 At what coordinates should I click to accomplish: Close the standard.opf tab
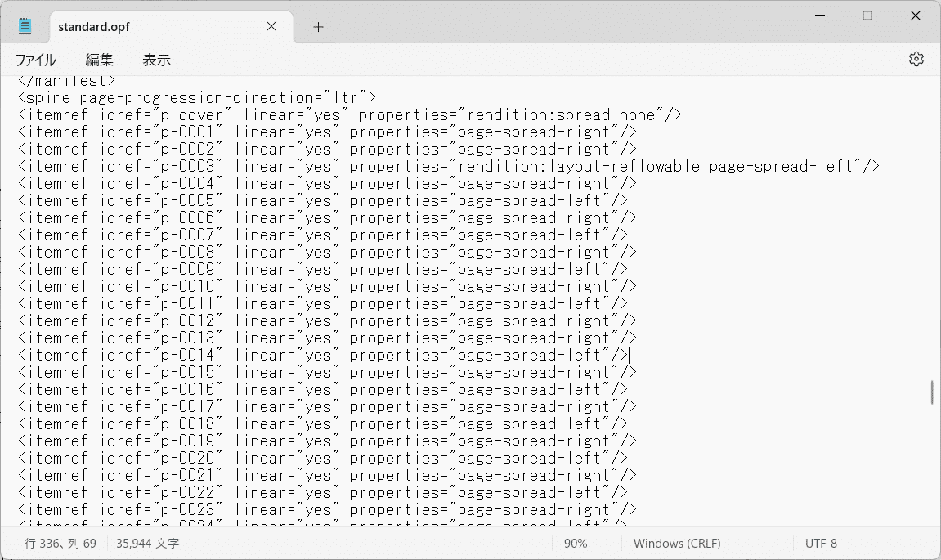click(x=271, y=26)
